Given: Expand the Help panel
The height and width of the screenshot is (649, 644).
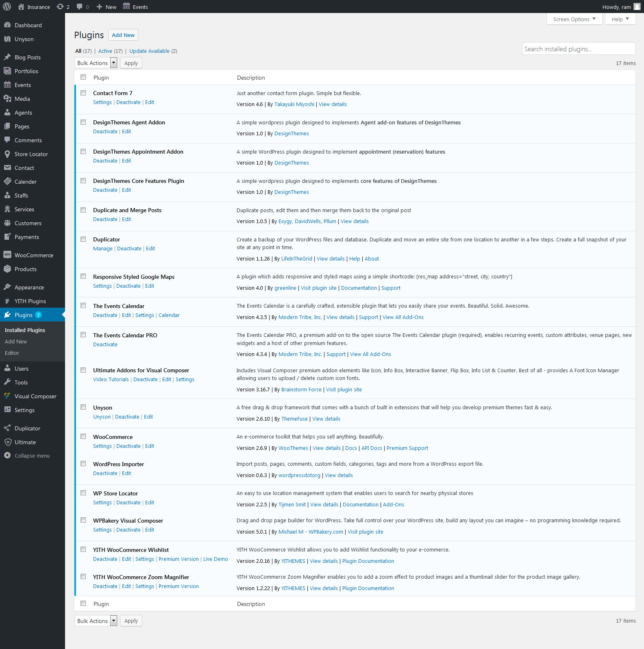Looking at the screenshot, I should [620, 19].
